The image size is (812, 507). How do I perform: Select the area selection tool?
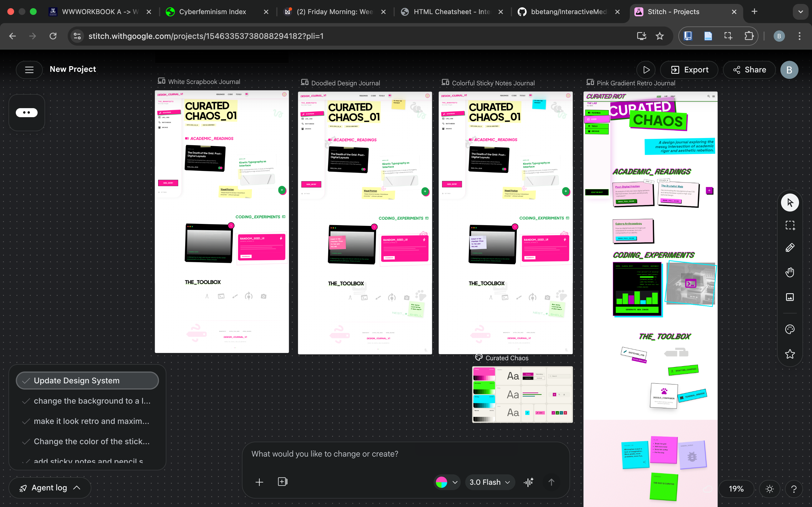click(x=789, y=225)
